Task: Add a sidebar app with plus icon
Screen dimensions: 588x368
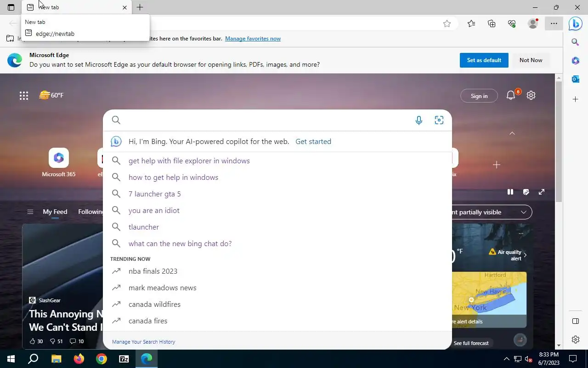Action: pos(575,99)
